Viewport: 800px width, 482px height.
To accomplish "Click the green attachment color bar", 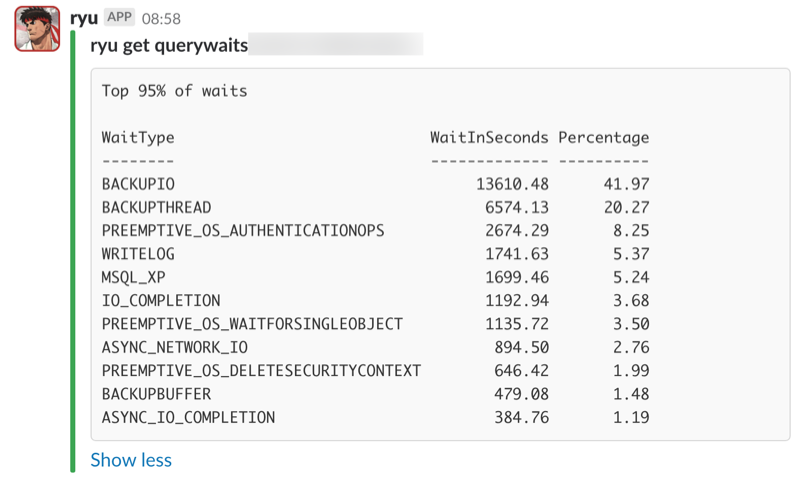I will tap(73, 251).
